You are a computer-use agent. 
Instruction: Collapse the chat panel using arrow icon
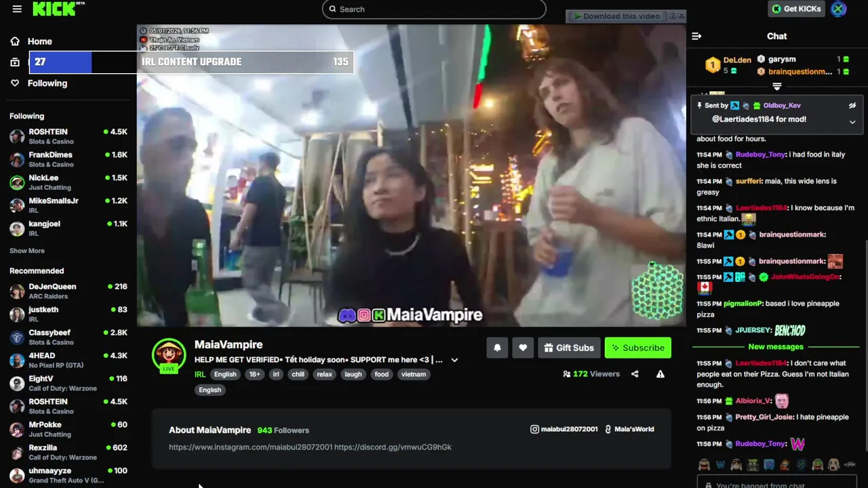click(696, 36)
